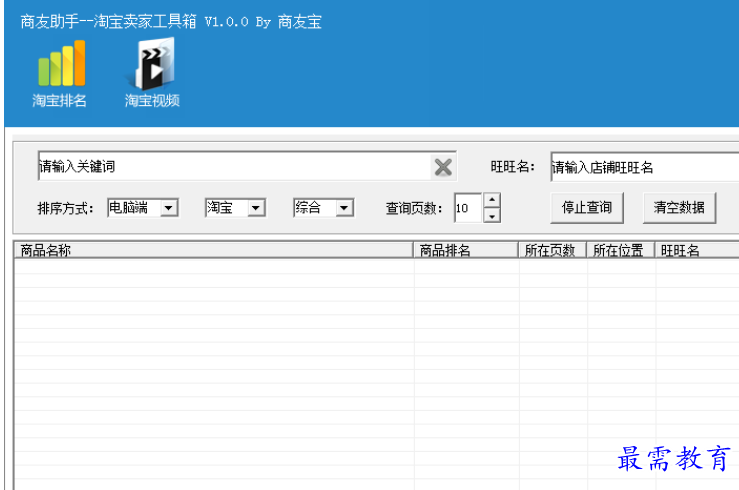This screenshot has width=739, height=490.
Task: Click the 查询页数 number field showing 10
Action: (x=468, y=208)
